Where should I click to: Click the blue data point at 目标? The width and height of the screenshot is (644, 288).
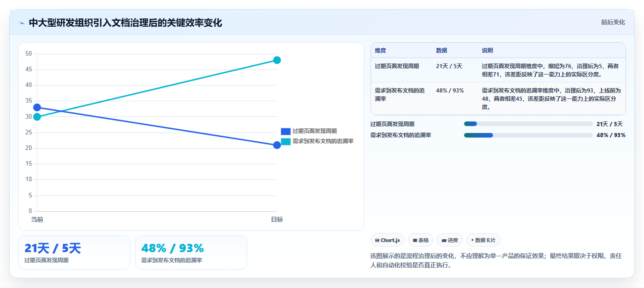pos(277,145)
